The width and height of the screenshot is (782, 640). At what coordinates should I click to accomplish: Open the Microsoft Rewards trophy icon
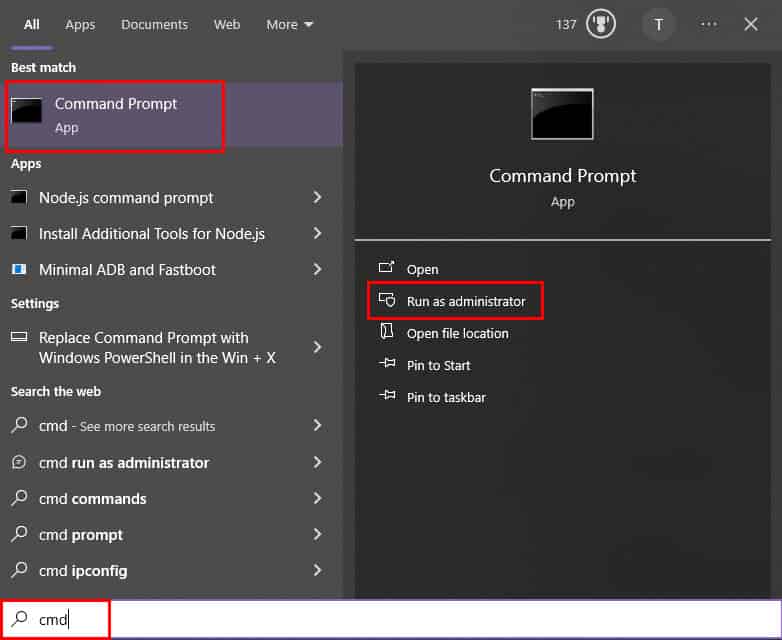pyautogui.click(x=600, y=24)
